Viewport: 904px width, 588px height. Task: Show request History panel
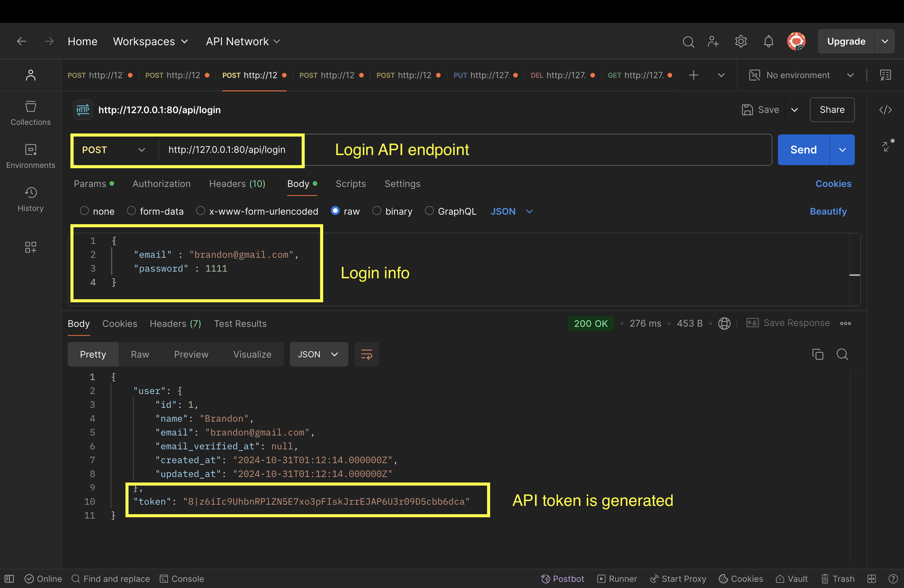tap(30, 198)
